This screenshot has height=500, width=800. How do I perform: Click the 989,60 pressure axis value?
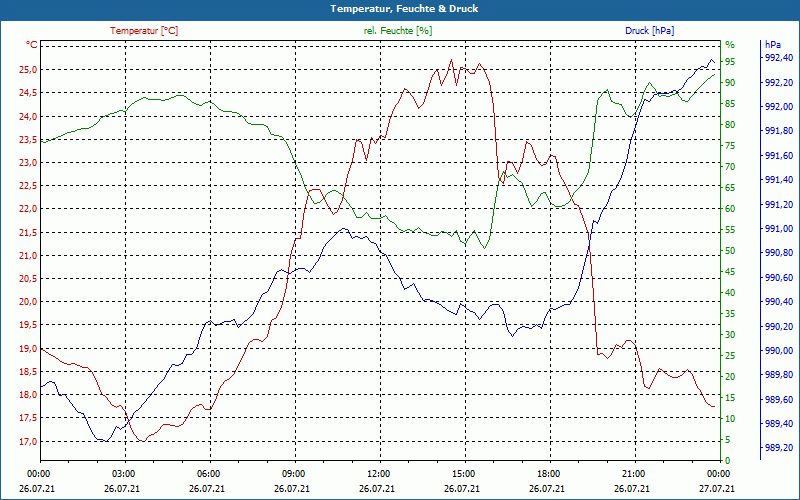point(779,399)
